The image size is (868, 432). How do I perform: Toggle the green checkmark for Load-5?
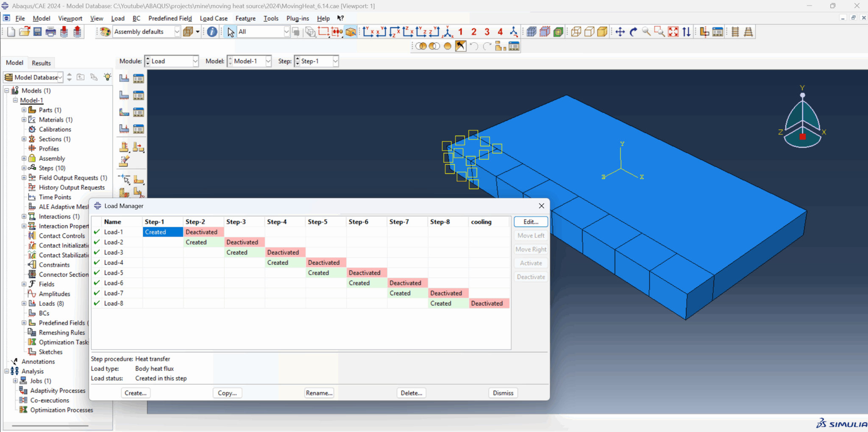[x=97, y=273]
